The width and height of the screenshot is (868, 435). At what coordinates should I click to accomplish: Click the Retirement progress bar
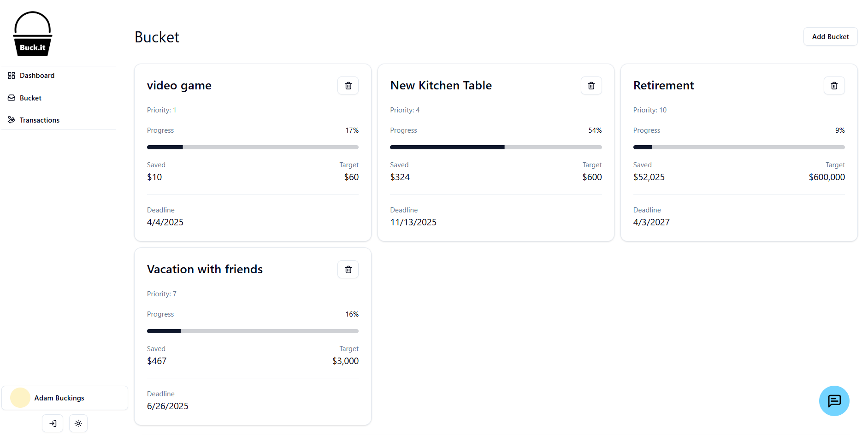tap(738, 147)
